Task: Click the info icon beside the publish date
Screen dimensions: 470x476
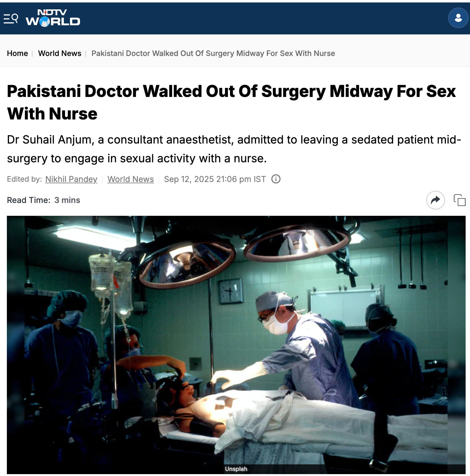Action: (276, 179)
